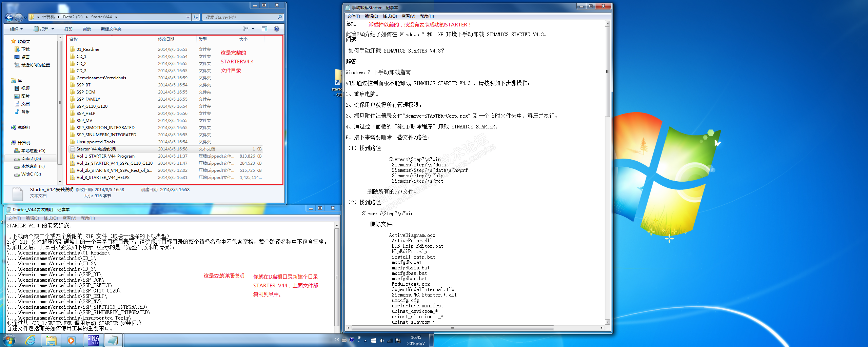Screen dimensions: 868x347
Task: Open the 组织 dropdown menu
Action: click(x=16, y=29)
